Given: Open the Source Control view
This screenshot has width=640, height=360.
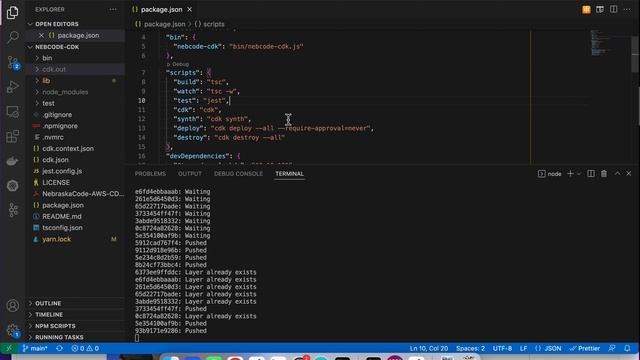Looking at the screenshot, I should (x=13, y=62).
